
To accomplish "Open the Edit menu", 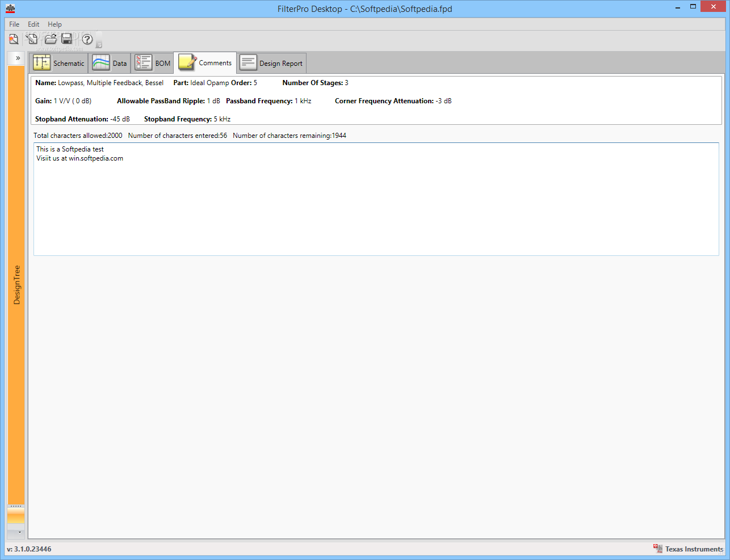I will [x=33, y=24].
